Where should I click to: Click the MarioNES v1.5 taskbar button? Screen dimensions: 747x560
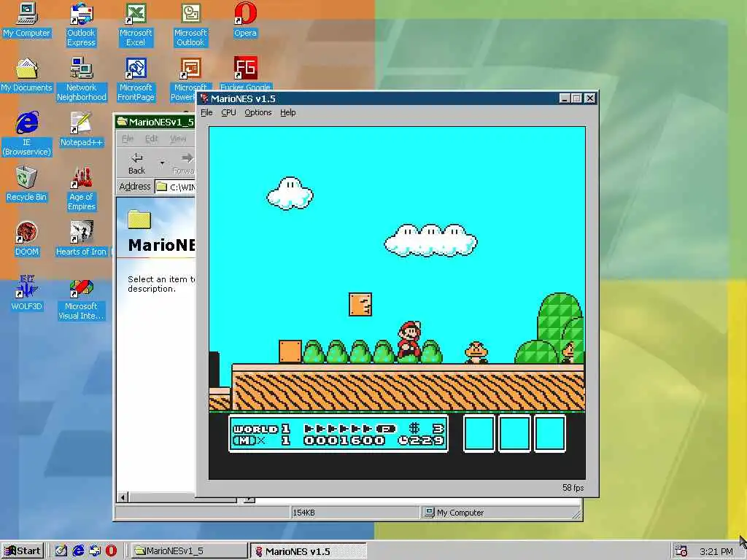[x=309, y=551]
